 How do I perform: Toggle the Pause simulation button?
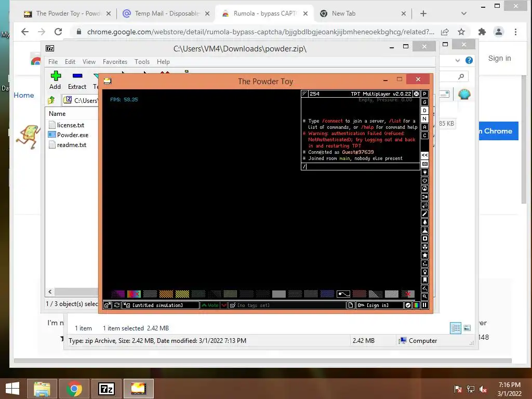tap(424, 305)
